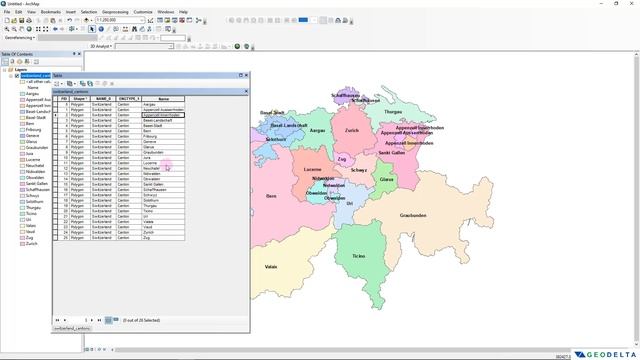Select the table row for Bern

[x=120, y=131]
